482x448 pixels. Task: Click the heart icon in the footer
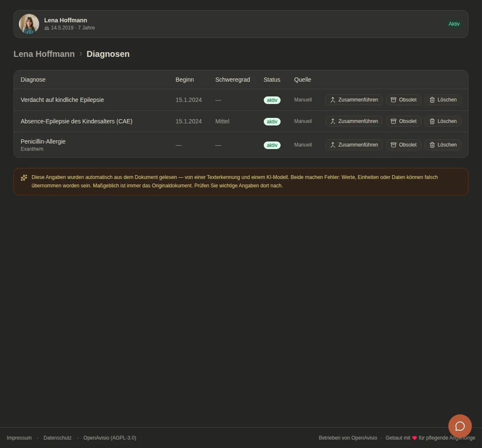click(414, 438)
